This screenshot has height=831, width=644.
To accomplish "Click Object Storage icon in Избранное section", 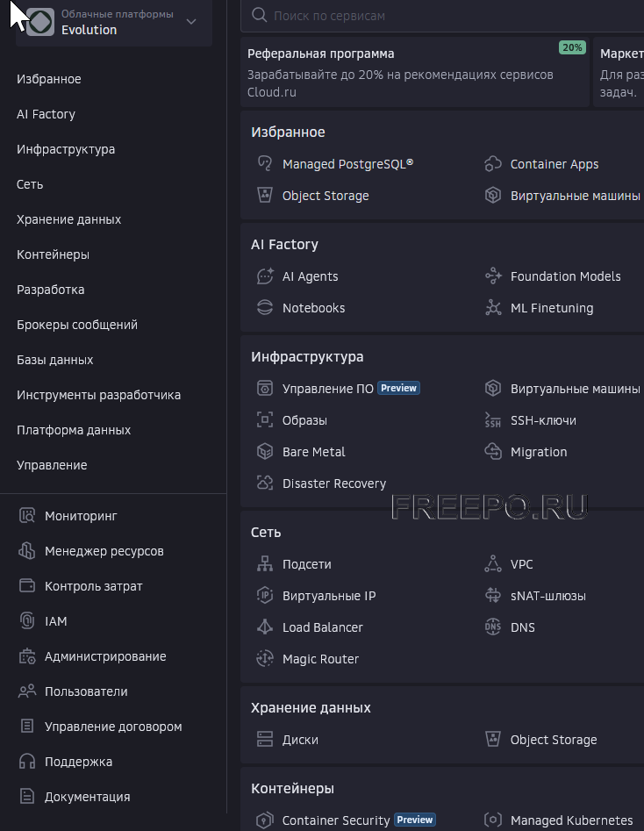I will pos(264,195).
